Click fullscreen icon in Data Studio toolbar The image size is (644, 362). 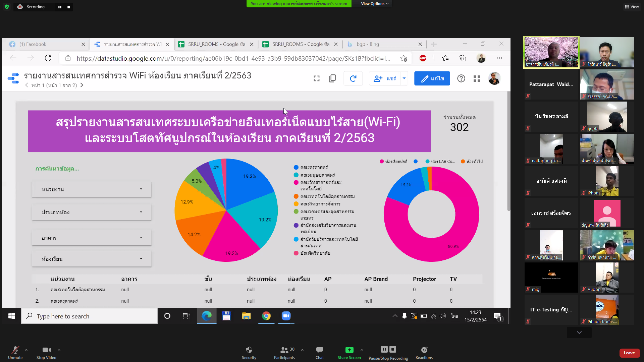pos(316,78)
